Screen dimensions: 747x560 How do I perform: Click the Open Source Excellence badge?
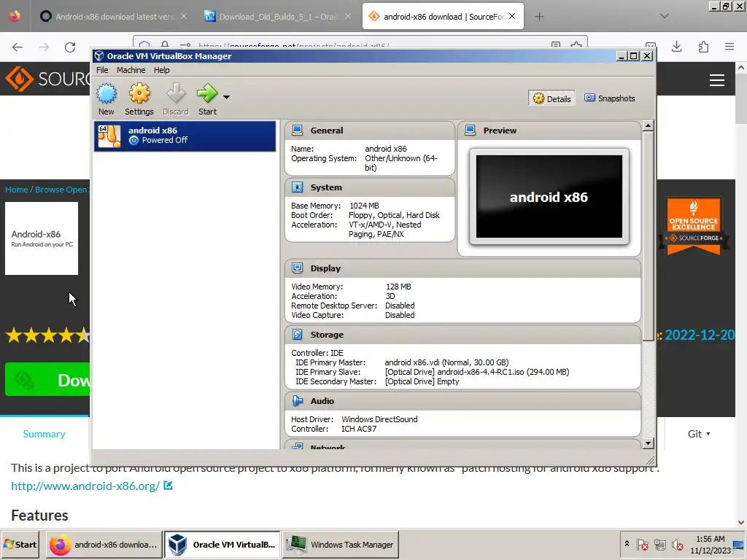[694, 226]
